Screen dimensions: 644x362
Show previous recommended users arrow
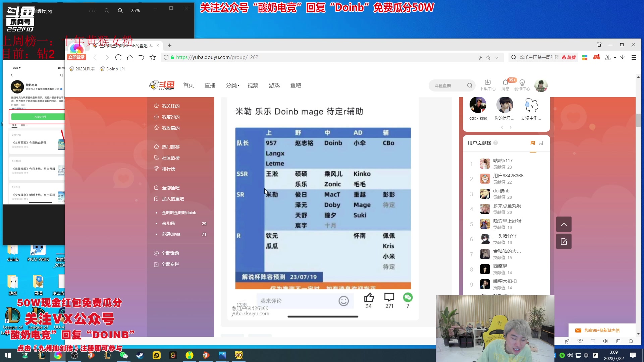pyautogui.click(x=502, y=127)
